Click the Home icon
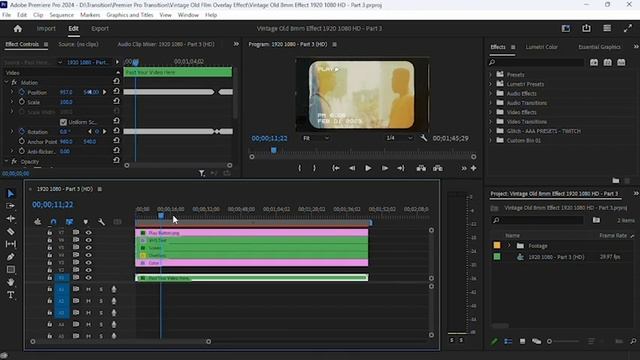 click(x=18, y=29)
